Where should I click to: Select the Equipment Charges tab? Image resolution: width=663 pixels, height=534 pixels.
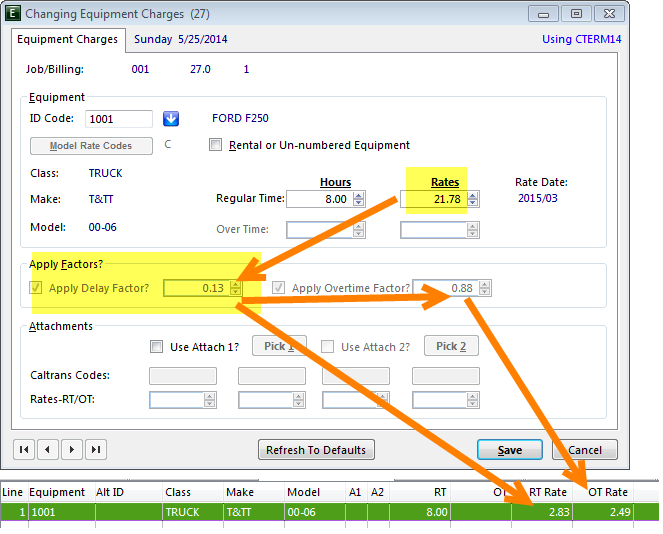click(x=68, y=39)
